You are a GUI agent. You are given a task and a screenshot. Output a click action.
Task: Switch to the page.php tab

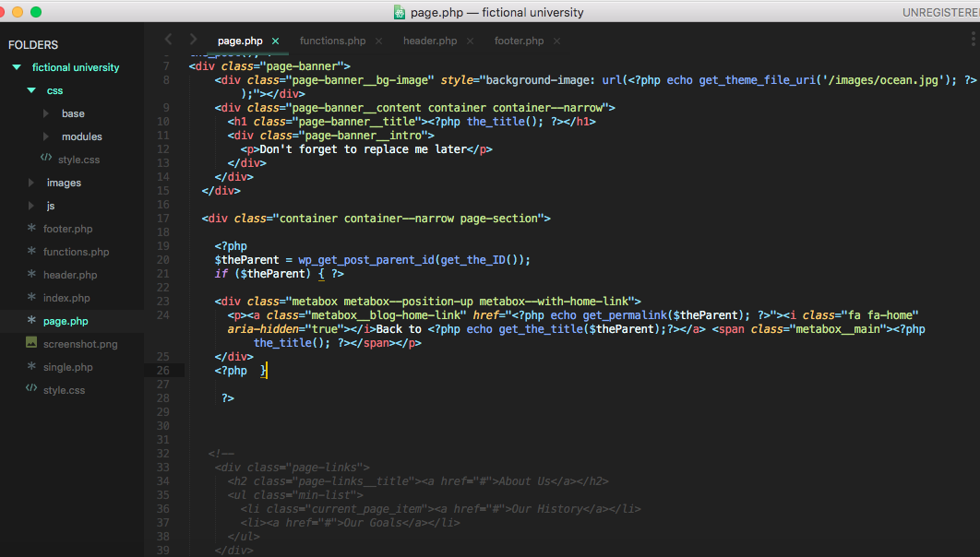pyautogui.click(x=240, y=41)
